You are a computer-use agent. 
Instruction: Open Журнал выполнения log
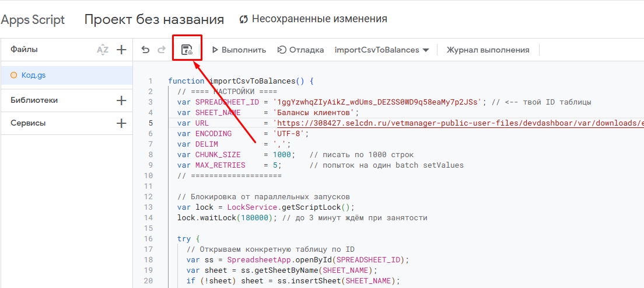[x=488, y=50]
